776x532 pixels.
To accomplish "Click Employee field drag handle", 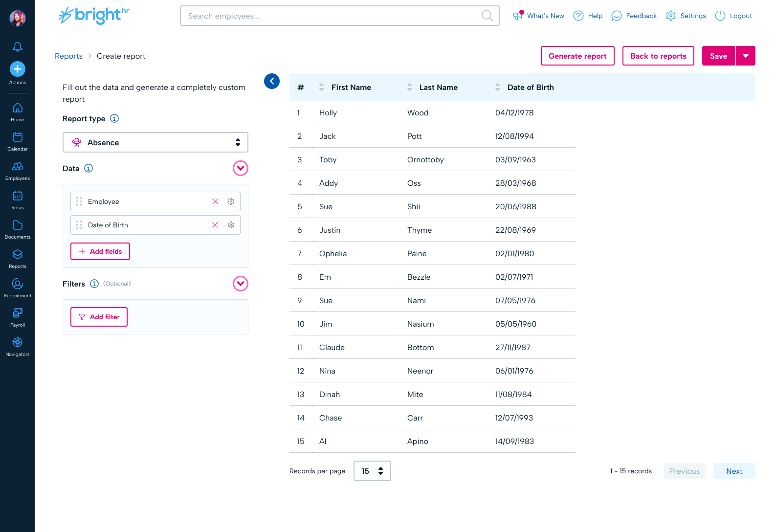I will [x=79, y=201].
